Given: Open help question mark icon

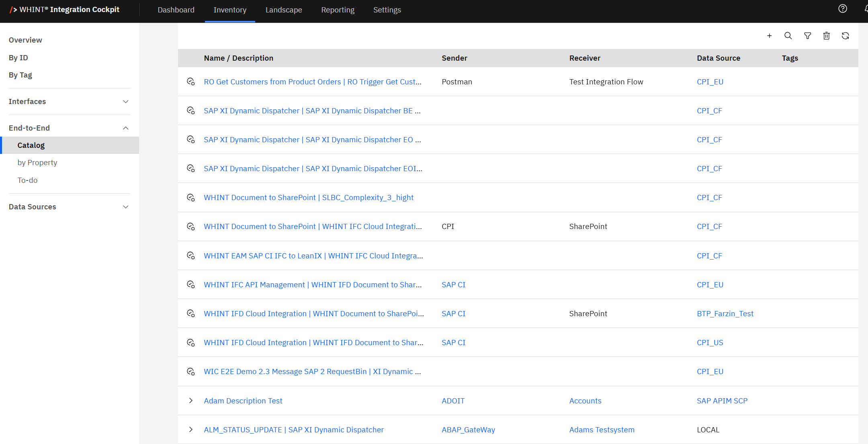Looking at the screenshot, I should click(843, 9).
